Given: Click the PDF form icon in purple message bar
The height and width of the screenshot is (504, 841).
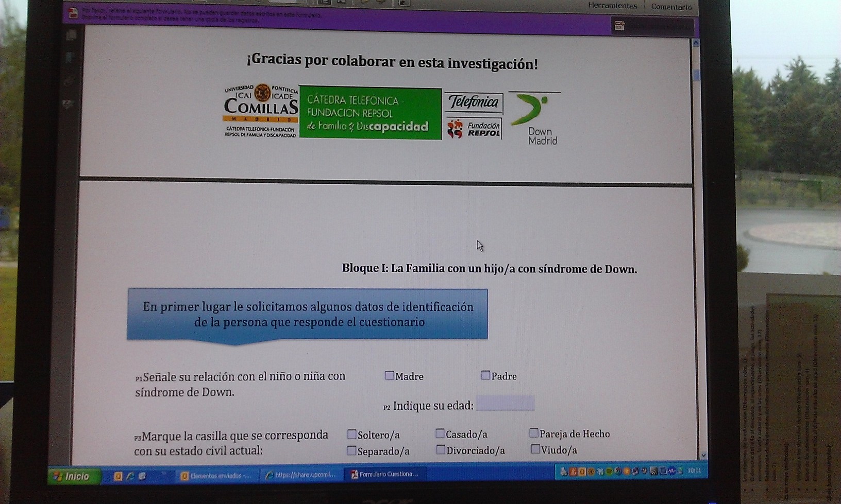Looking at the screenshot, I should (73, 14).
